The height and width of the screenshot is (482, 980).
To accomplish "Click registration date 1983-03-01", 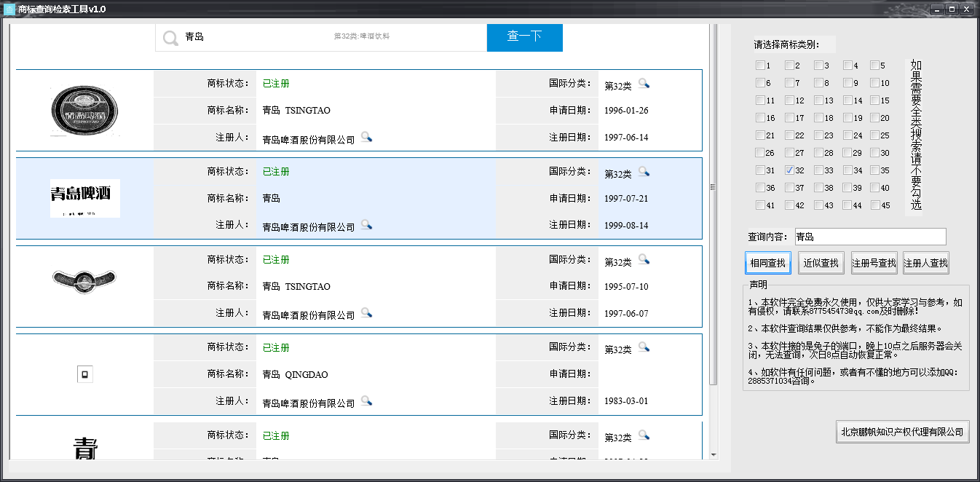I will tap(626, 401).
